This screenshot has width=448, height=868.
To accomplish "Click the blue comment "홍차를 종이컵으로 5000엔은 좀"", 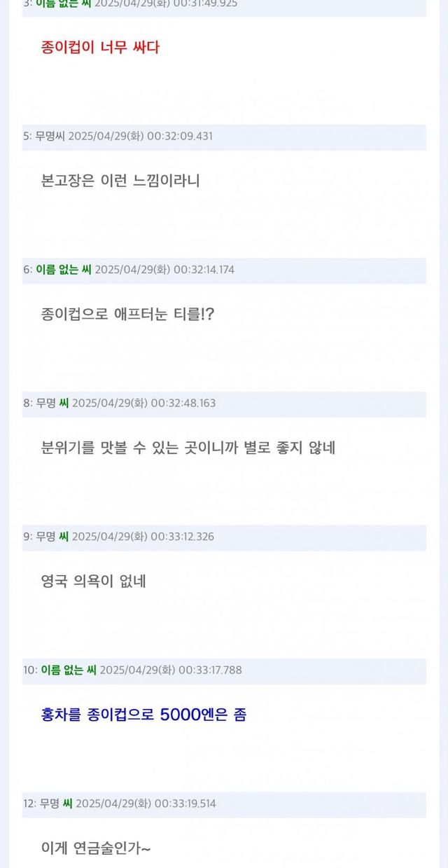I will pyautogui.click(x=143, y=715).
